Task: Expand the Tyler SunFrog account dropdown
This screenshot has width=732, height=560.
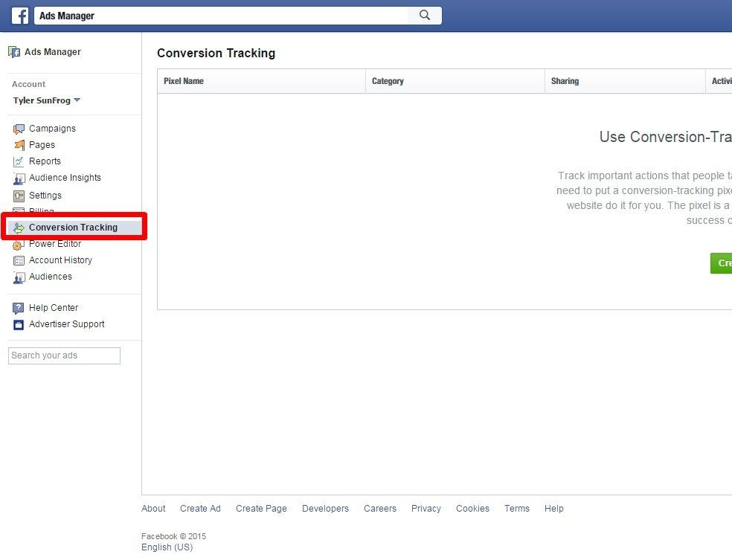Action: click(77, 100)
